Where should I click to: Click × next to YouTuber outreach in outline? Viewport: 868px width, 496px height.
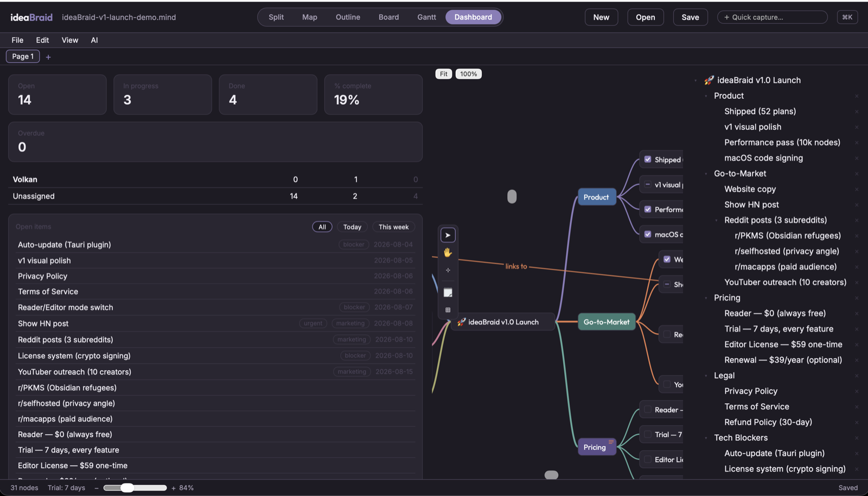857,283
